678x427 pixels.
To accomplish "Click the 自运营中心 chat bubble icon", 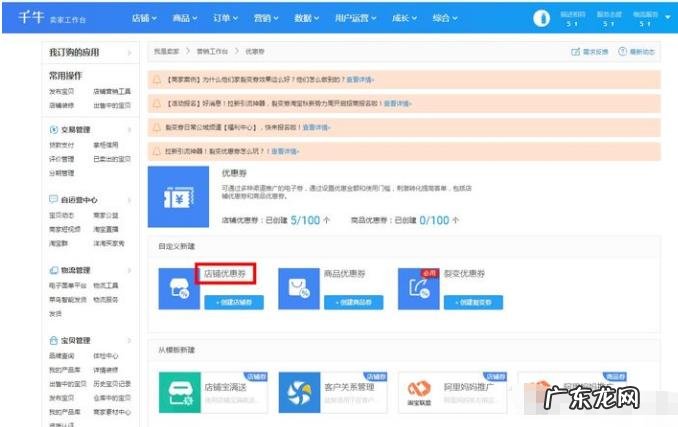I will click(x=54, y=199).
